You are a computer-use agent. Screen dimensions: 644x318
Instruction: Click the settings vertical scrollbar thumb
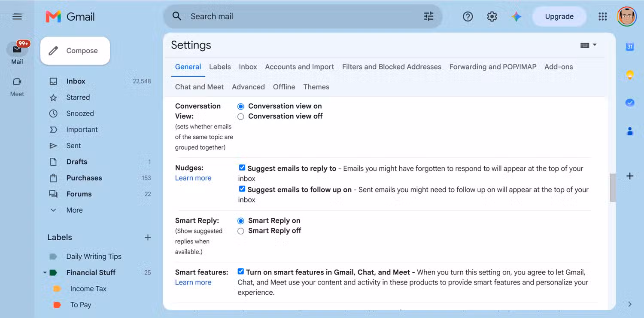tap(613, 188)
